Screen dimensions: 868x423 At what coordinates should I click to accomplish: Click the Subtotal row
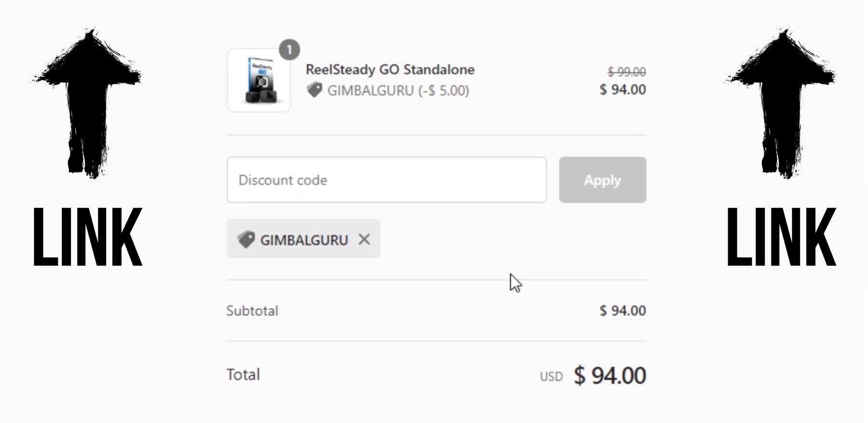point(252,311)
